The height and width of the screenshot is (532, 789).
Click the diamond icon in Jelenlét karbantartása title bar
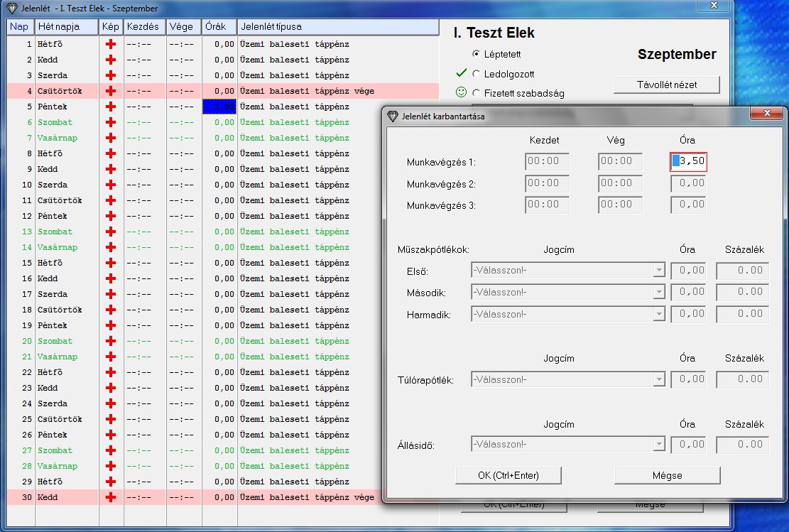pyautogui.click(x=393, y=116)
